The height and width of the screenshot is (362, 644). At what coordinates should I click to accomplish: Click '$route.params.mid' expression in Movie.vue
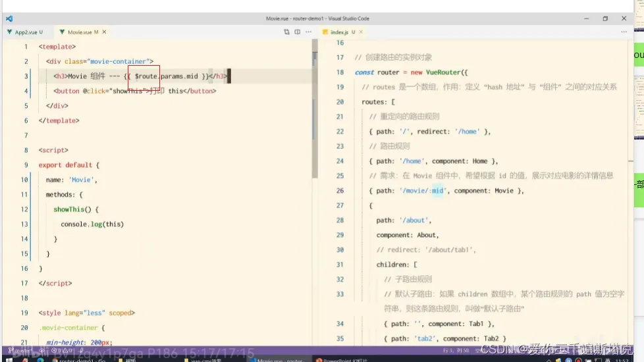pyautogui.click(x=167, y=76)
